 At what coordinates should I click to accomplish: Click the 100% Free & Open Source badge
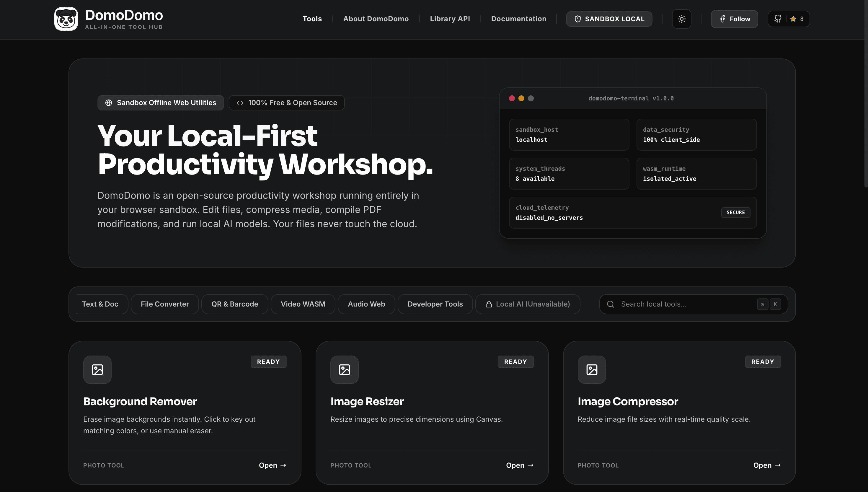point(287,103)
